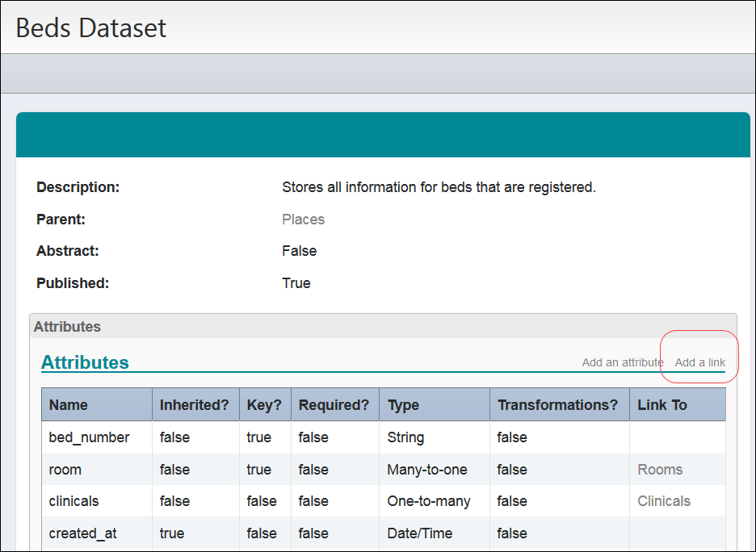
Task: Sort by the 'Inherited?' column
Action: tap(192, 404)
